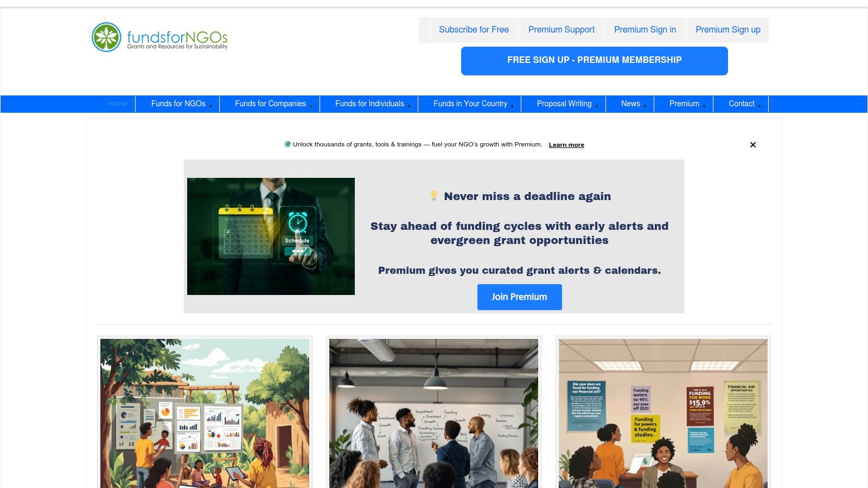Open the Funds for Individuals menu
The image size is (868, 488).
click(x=369, y=104)
